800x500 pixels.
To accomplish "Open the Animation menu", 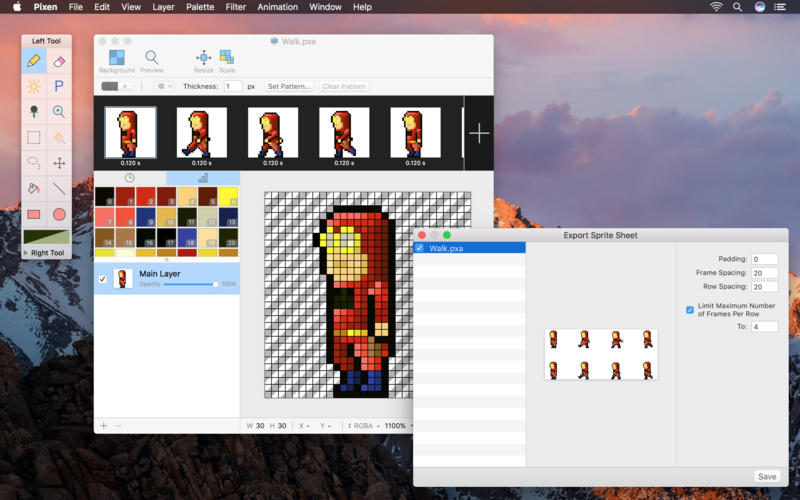I will click(275, 7).
